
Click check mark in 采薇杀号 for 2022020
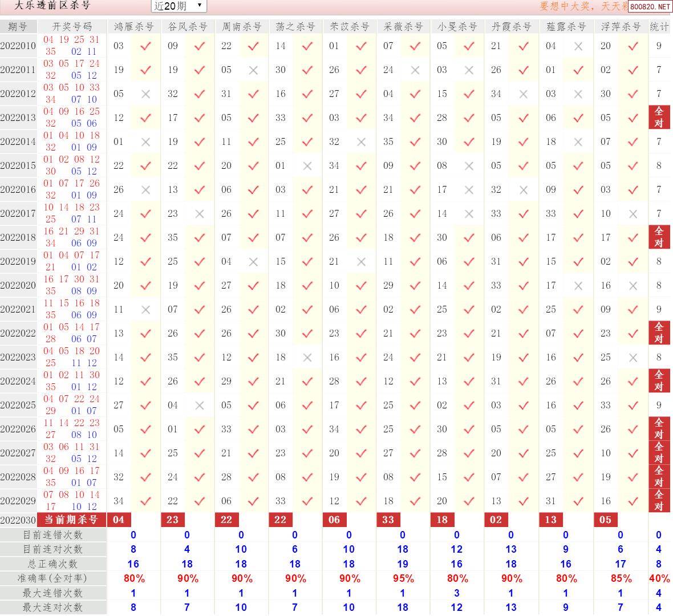point(415,286)
